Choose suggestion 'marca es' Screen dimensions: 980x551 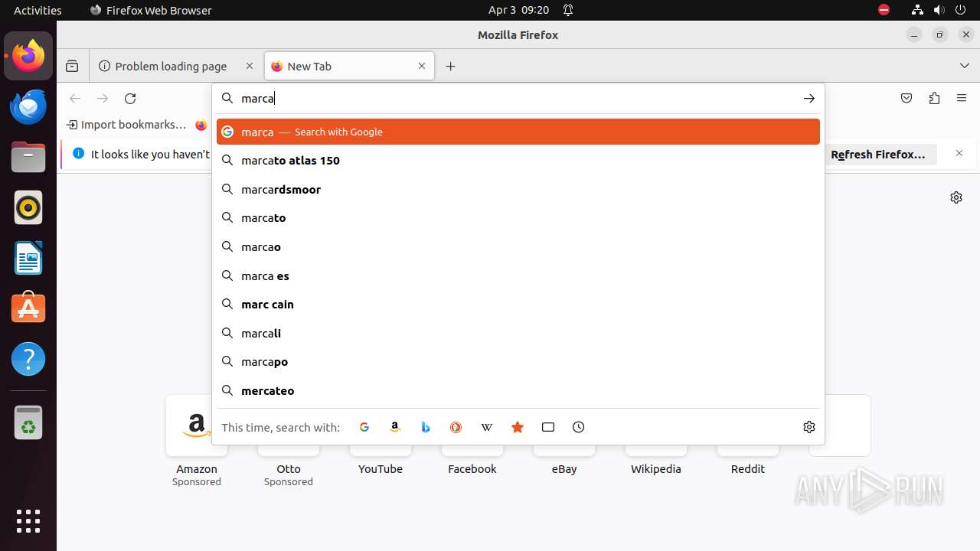(x=518, y=275)
